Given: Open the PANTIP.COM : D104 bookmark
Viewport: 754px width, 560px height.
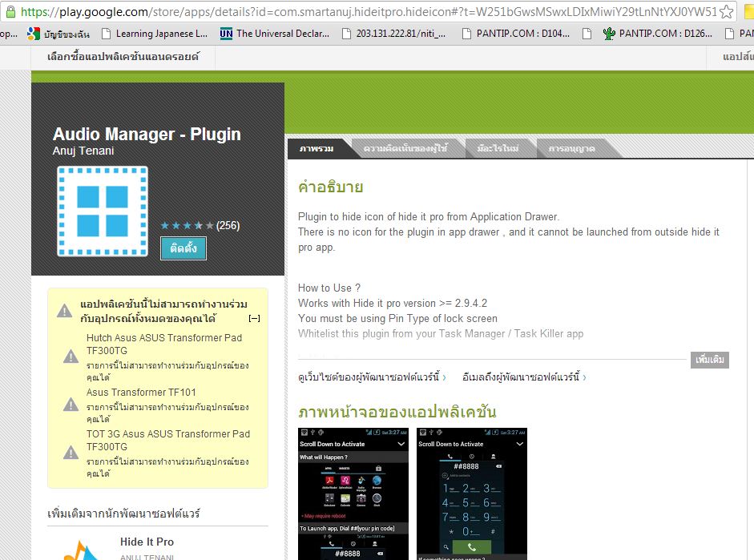Looking at the screenshot, I should [515, 34].
